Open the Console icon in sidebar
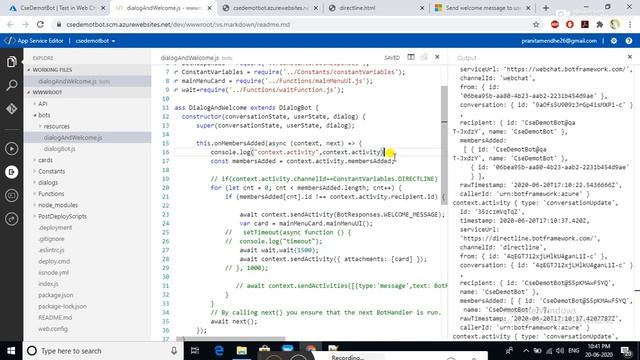Image resolution: width=640 pixels, height=360 pixels. tap(11, 196)
